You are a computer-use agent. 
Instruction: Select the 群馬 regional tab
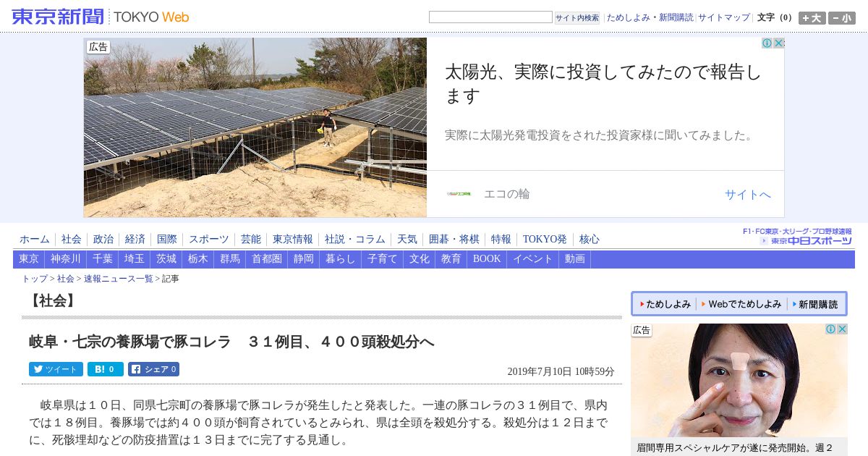pos(230,259)
